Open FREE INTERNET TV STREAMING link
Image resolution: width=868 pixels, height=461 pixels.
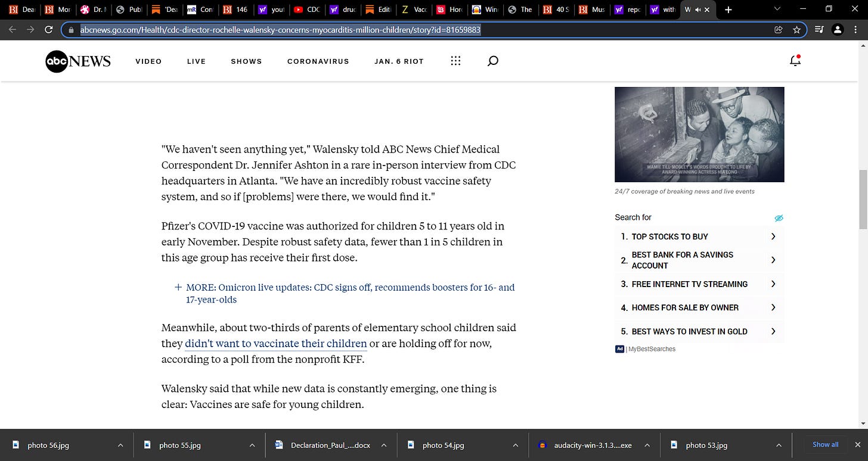click(x=699, y=284)
